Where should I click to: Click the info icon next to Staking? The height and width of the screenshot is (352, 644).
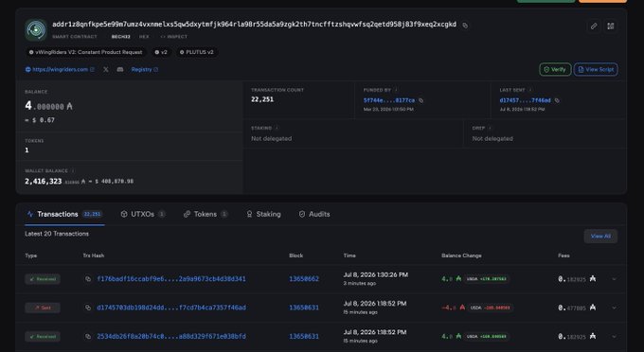(277, 128)
